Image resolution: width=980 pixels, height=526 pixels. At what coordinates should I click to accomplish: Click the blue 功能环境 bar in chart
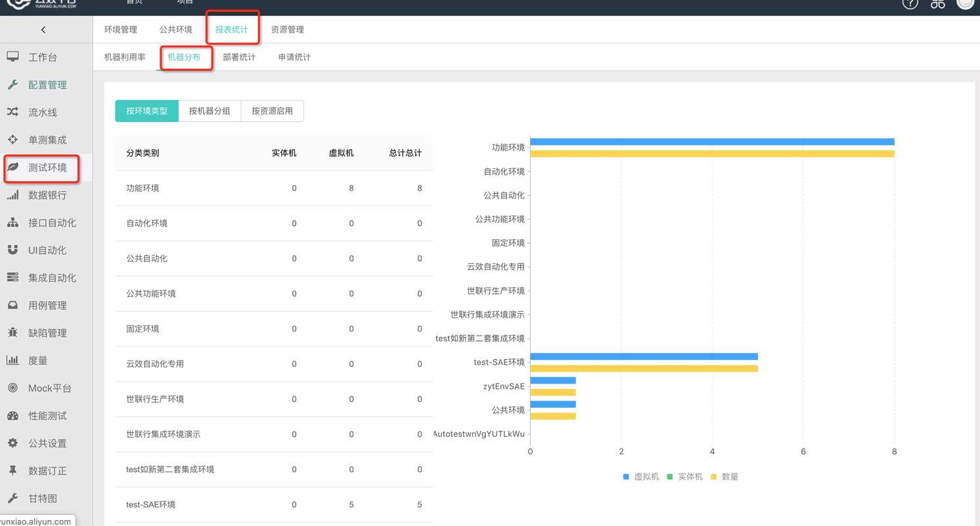(x=712, y=142)
